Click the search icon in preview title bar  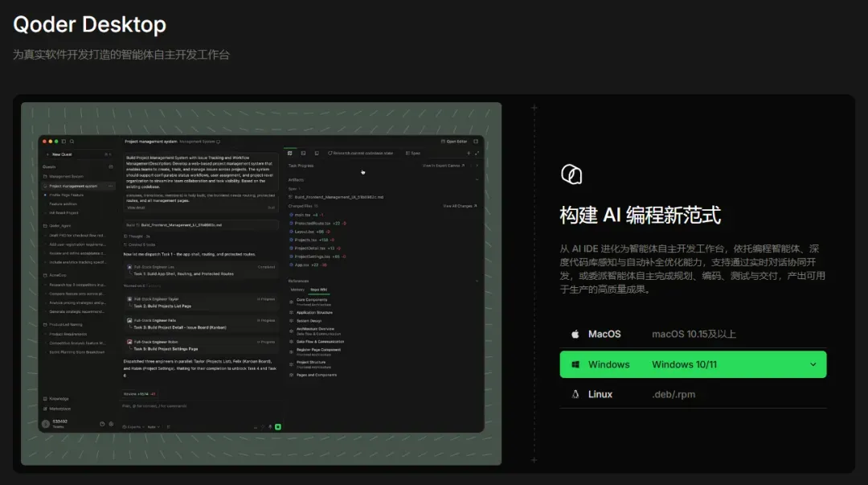point(72,142)
